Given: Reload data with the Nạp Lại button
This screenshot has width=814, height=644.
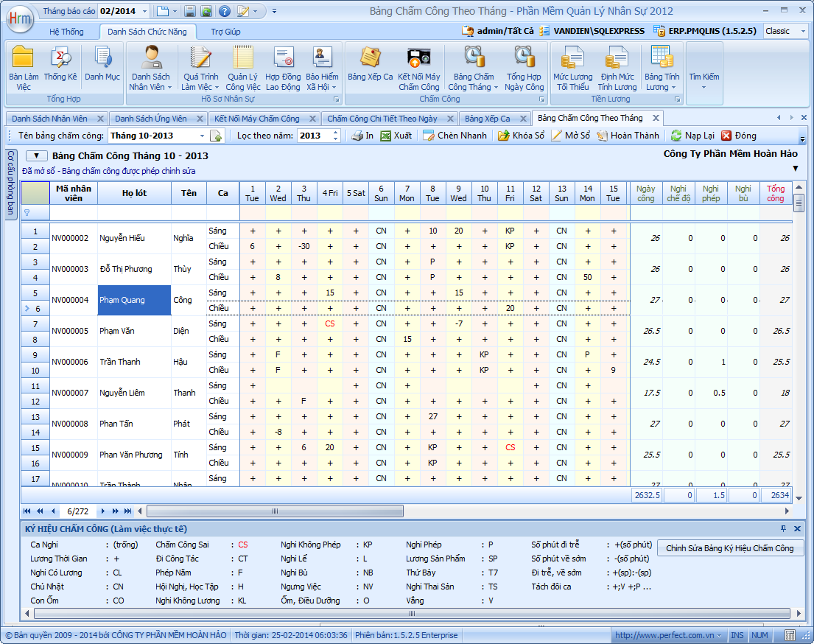Looking at the screenshot, I should tap(692, 136).
